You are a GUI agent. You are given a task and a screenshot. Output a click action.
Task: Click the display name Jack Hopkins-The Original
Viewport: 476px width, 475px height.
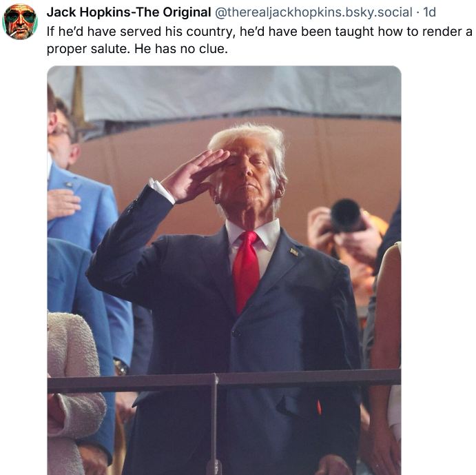pos(129,12)
